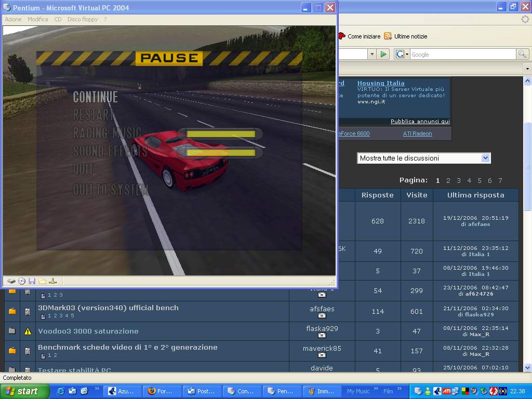Click the browser scrollbar up arrow
The image size is (532, 399).
click(528, 81)
